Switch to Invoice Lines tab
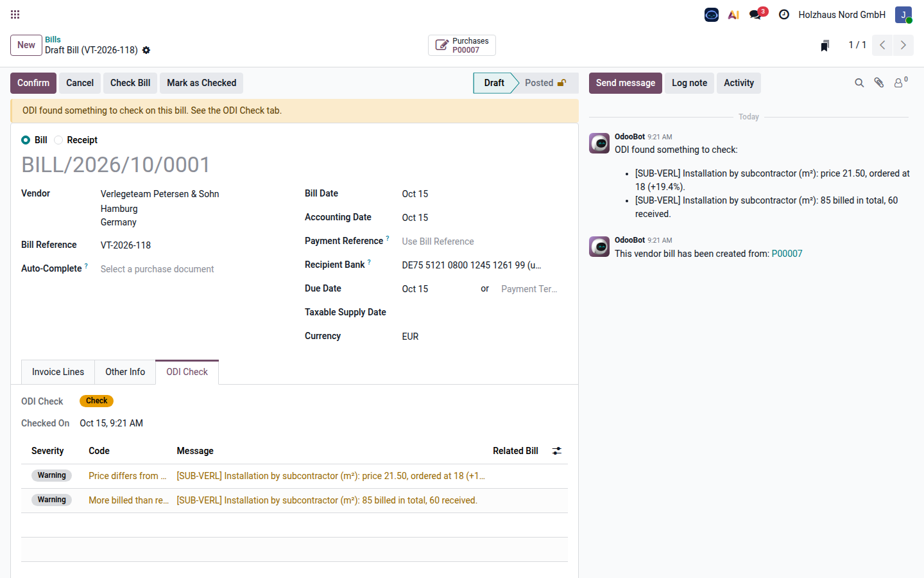The width and height of the screenshot is (924, 578). [x=58, y=372]
